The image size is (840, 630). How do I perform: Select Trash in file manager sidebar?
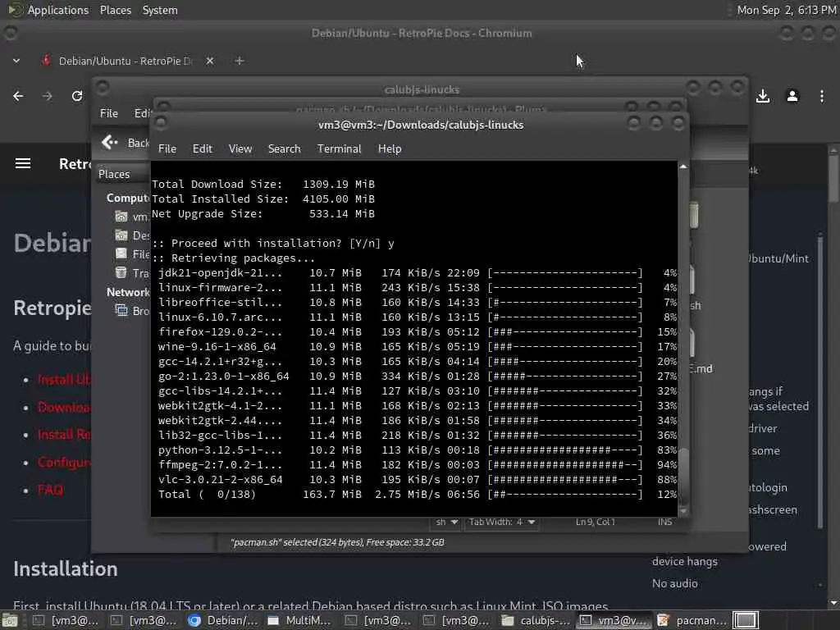132,272
